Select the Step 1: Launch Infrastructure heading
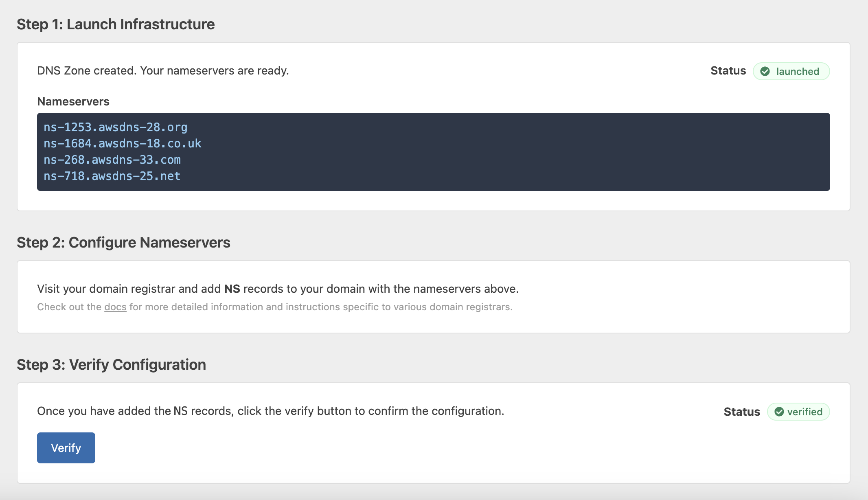The width and height of the screenshot is (868, 500). pos(115,24)
